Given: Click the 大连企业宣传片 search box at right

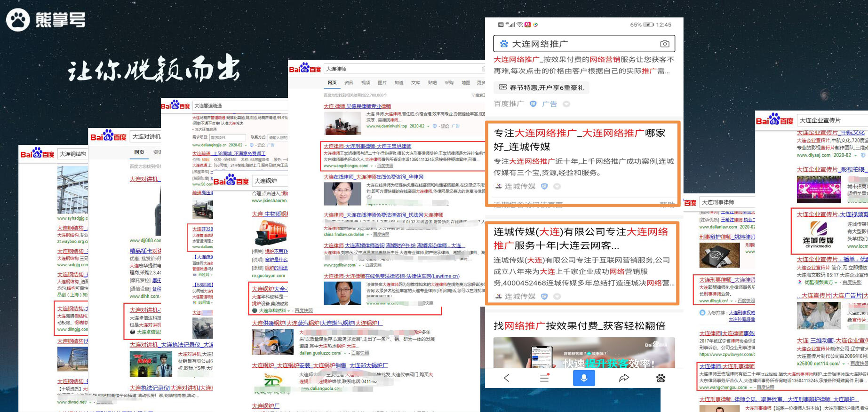Looking at the screenshot, I should [x=832, y=120].
